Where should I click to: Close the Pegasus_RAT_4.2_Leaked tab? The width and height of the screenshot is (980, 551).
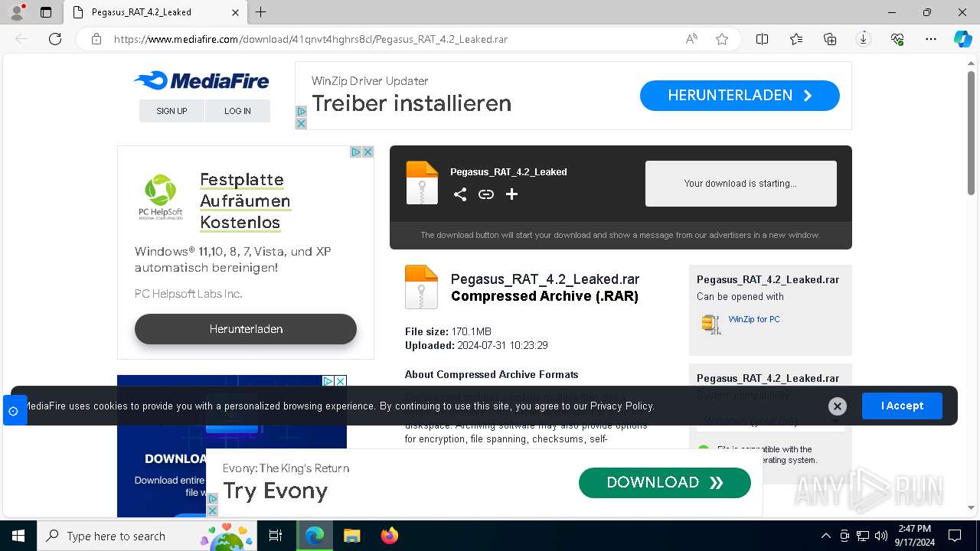pyautogui.click(x=235, y=12)
